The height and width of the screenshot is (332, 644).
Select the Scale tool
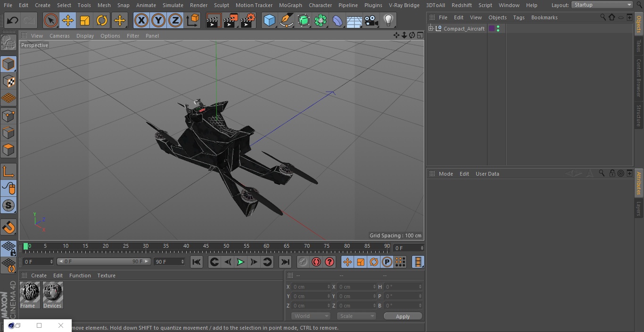(x=85, y=20)
